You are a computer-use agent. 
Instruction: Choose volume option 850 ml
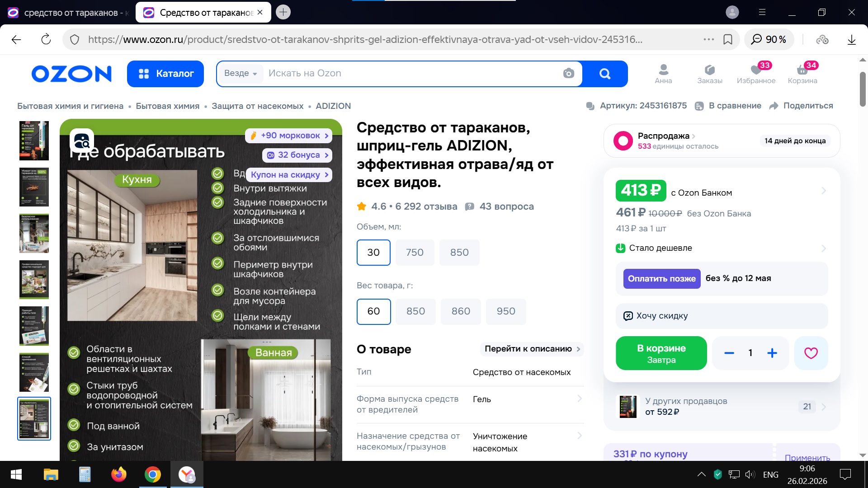click(459, 253)
